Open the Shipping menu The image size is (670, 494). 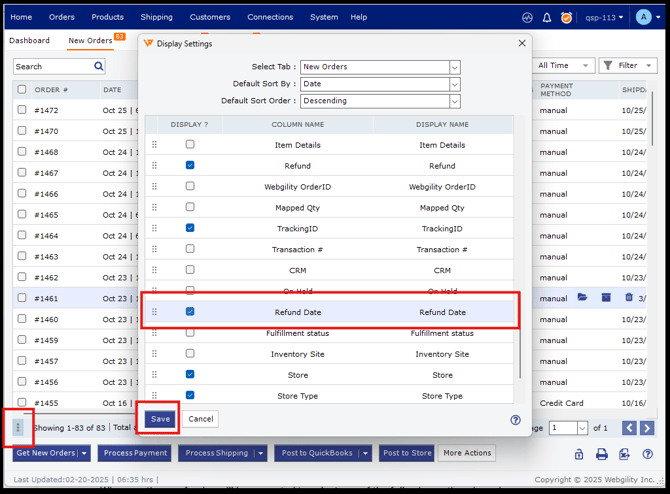click(x=156, y=17)
